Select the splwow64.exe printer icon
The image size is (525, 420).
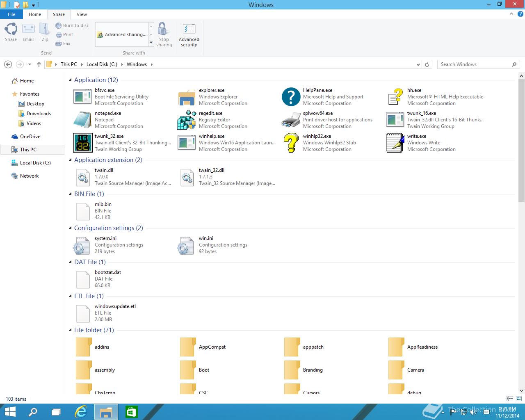tap(291, 120)
